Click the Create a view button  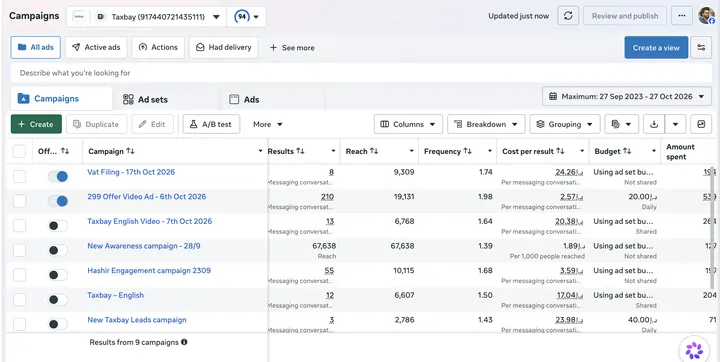tap(656, 47)
